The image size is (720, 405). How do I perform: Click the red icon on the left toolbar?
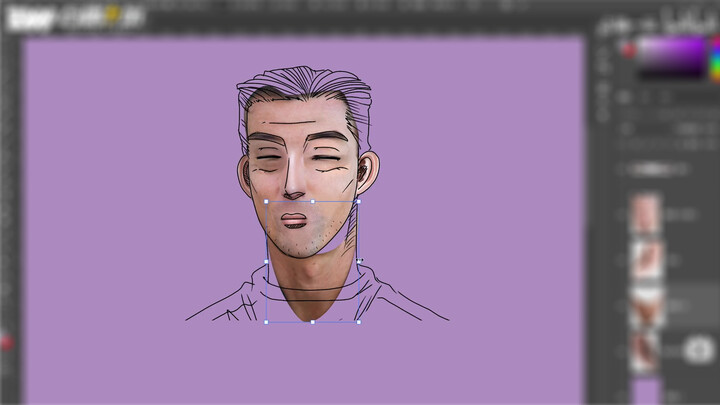click(x=7, y=343)
